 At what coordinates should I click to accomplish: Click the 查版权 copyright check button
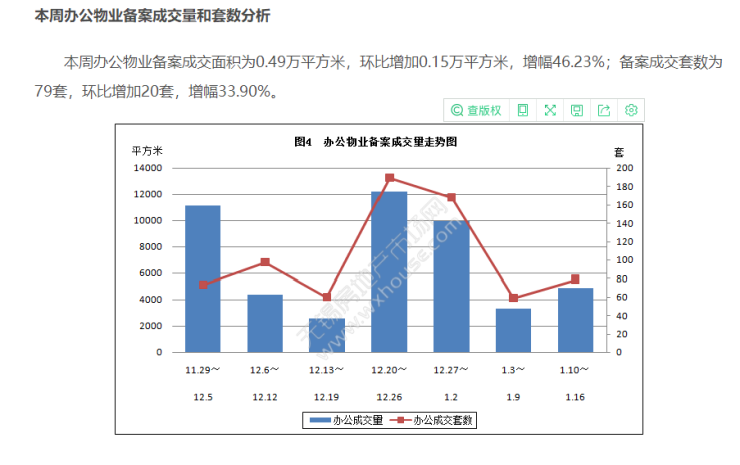pyautogui.click(x=484, y=110)
